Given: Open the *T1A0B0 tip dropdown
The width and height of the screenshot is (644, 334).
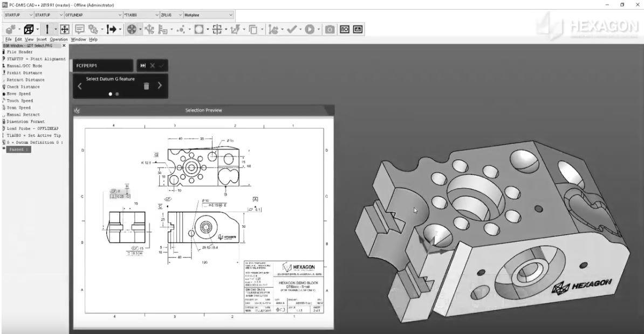Looking at the screenshot, I should click(x=158, y=15).
